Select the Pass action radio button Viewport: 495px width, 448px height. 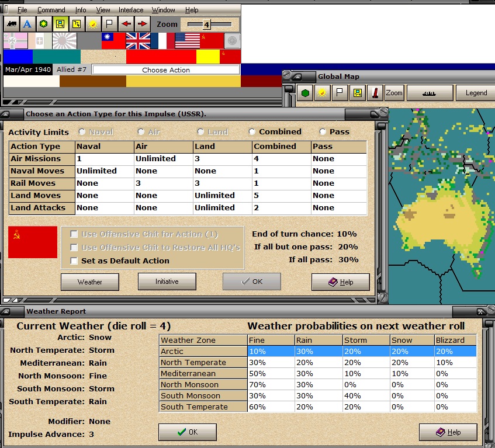pos(323,131)
